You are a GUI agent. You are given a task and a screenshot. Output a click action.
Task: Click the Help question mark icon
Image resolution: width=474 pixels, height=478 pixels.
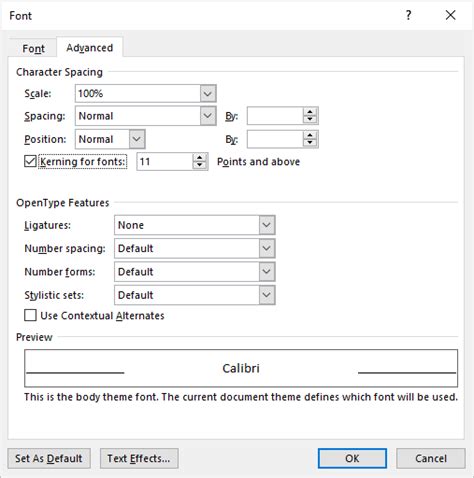click(x=408, y=15)
